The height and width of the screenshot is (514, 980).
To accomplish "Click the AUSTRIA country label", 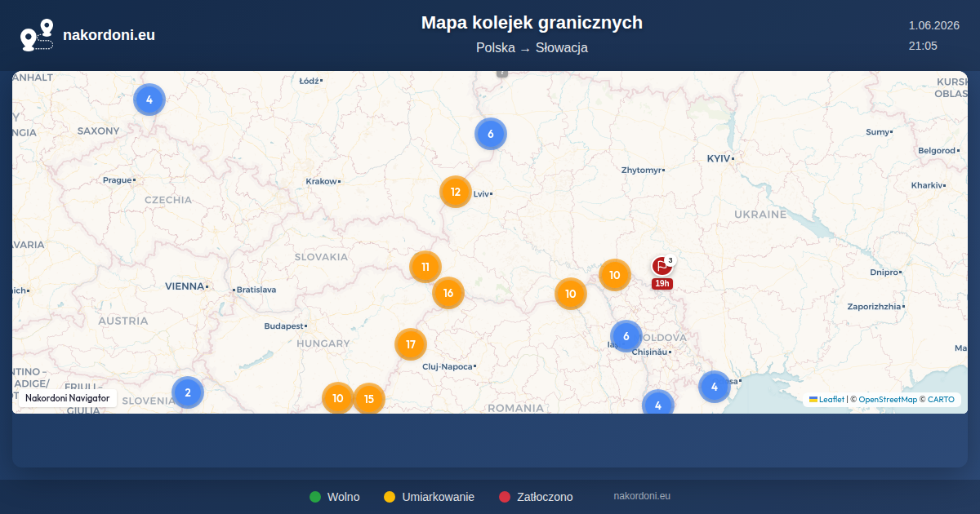I will pyautogui.click(x=123, y=321).
